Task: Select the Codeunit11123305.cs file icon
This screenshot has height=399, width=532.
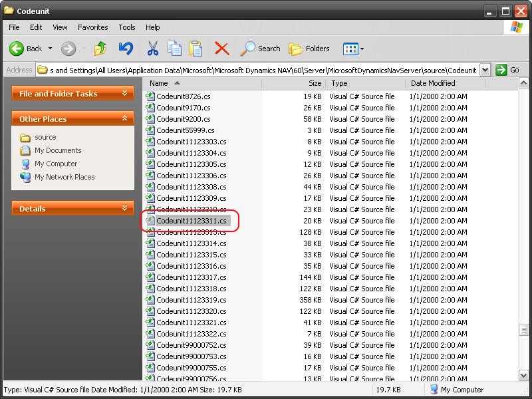Action: point(150,164)
